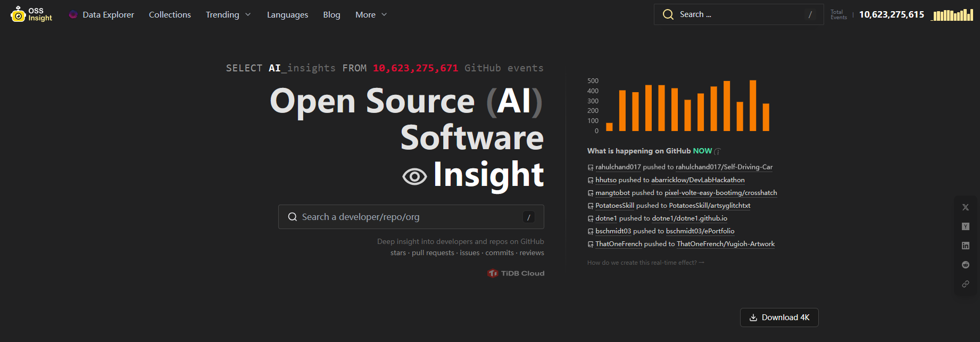This screenshot has height=342, width=980.
Task: Share on Reddit
Action: (x=966, y=265)
